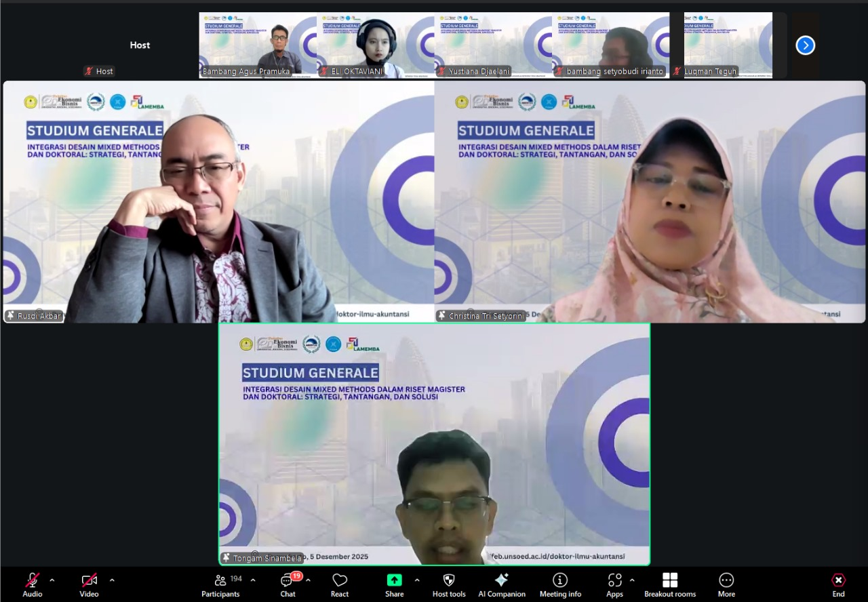The image size is (868, 602).
Task: Click Rusdi Akbar's pinned video tile
Action: click(218, 201)
